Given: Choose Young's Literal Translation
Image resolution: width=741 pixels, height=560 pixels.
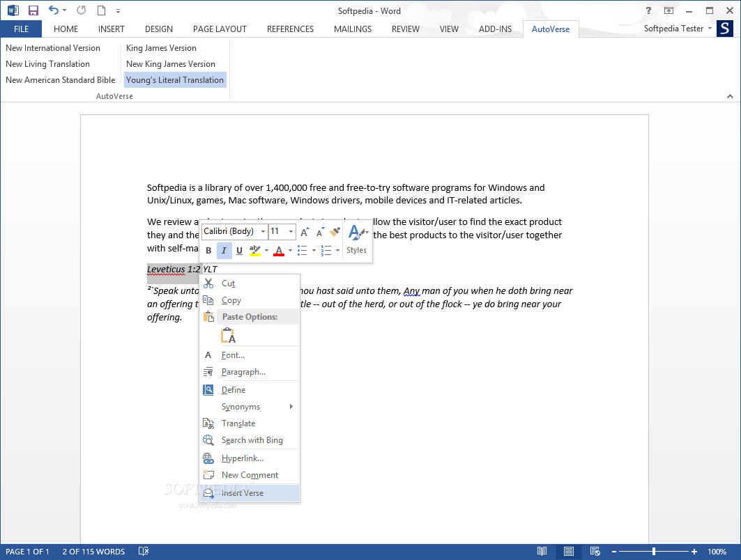Looking at the screenshot, I should coord(175,80).
